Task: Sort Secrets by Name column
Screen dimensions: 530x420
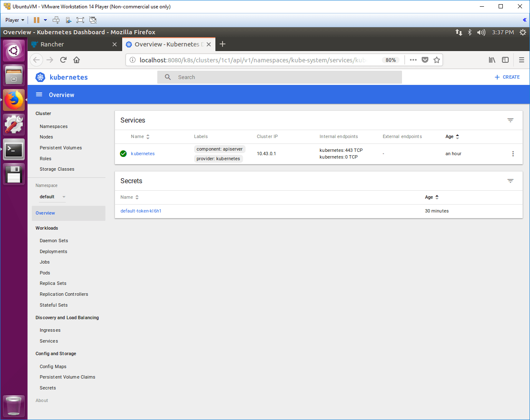Action: [129, 197]
